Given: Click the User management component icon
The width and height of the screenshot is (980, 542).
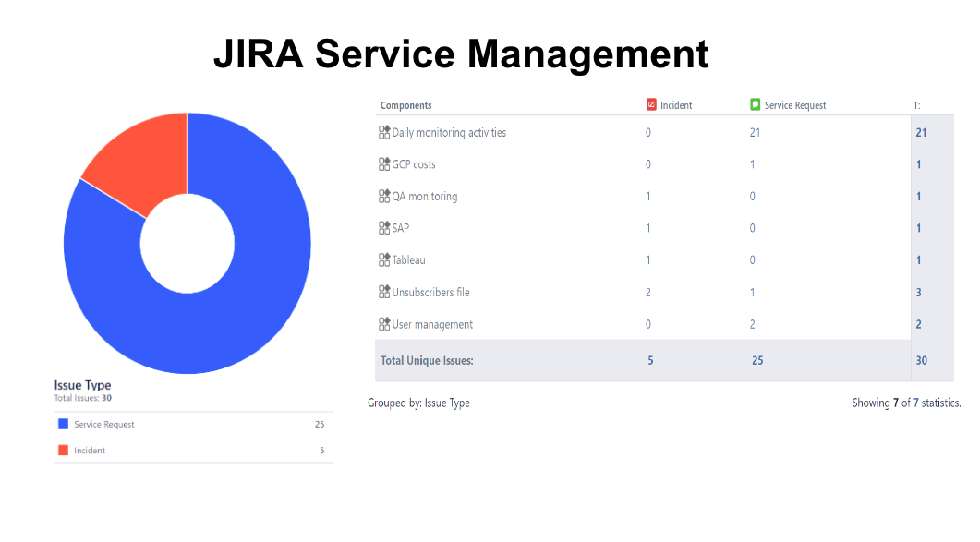Looking at the screenshot, I should (384, 324).
